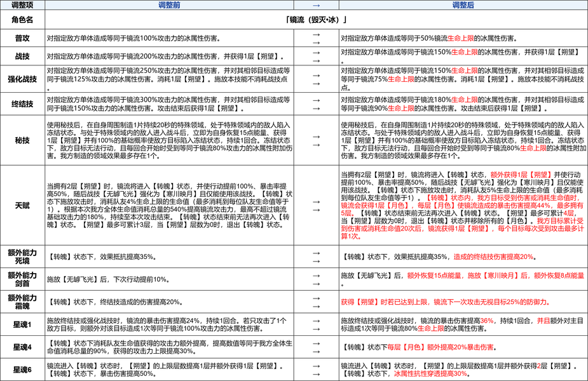Image resolution: width=588 pixels, height=381 pixels.
Task: Click the 天赋 row label
Action: [23, 205]
